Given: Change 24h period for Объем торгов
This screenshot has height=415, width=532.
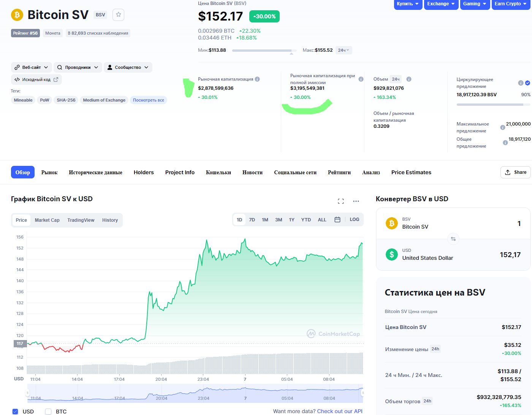Looking at the screenshot, I should click(427, 401).
